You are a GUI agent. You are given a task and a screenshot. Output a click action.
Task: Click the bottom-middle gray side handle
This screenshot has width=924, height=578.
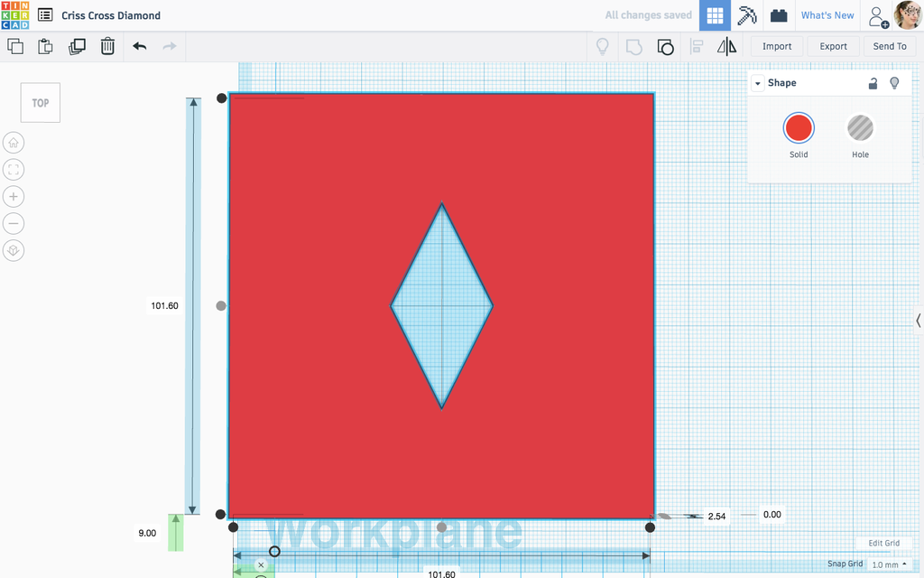441,527
